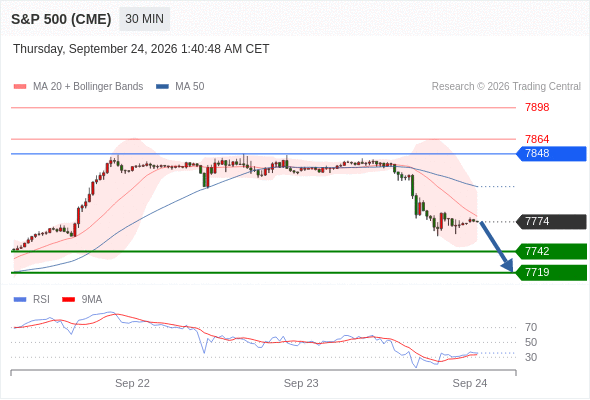Viewport: 590px width, 400px height.
Task: Click the black 7774 current price tag
Action: tap(552, 222)
